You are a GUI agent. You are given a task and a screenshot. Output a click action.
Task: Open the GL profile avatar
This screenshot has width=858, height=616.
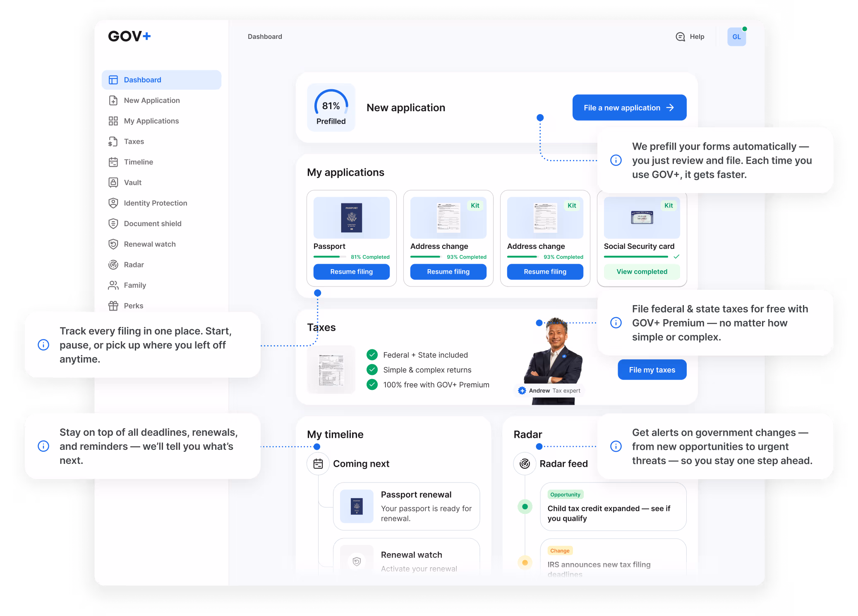[736, 37]
